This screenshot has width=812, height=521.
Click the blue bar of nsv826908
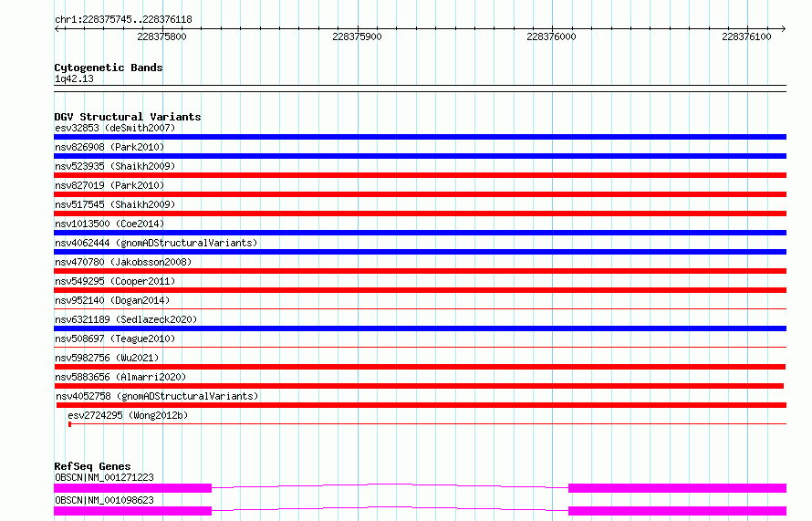[x=420, y=156]
